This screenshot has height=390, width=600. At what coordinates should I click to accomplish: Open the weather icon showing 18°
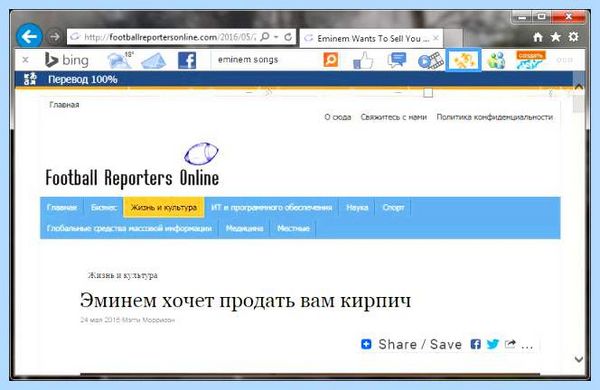[120, 60]
